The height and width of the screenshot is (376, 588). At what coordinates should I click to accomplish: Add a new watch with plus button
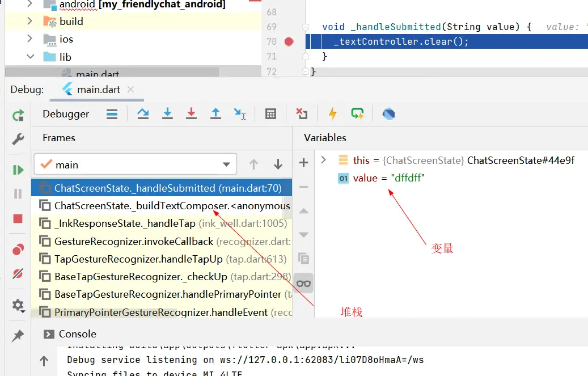click(x=303, y=163)
